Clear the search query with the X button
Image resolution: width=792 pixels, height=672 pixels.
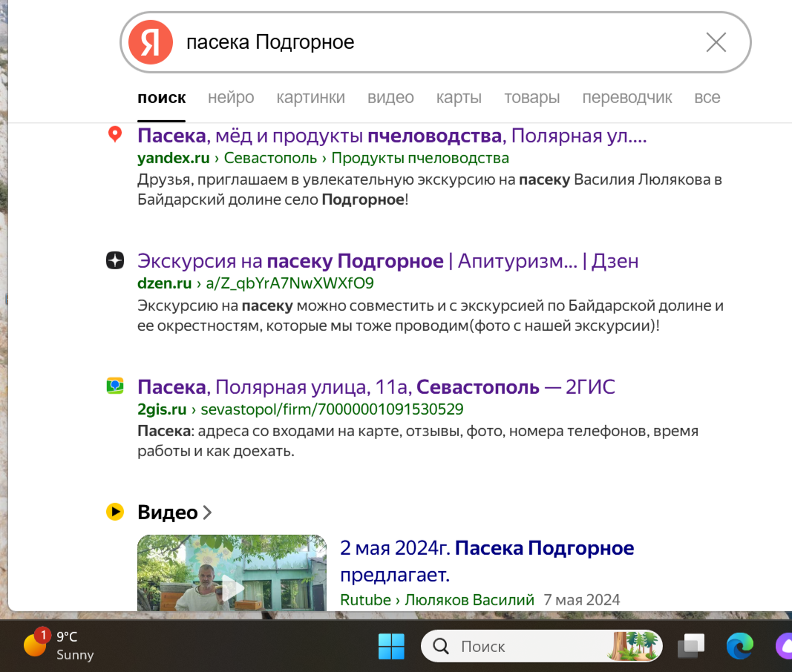point(716,43)
